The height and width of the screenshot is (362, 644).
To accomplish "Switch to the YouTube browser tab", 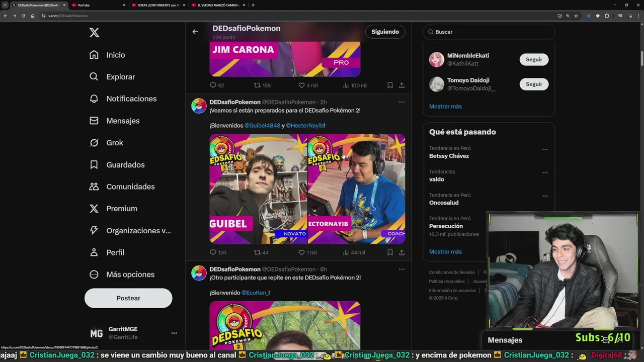I will (x=98, y=5).
